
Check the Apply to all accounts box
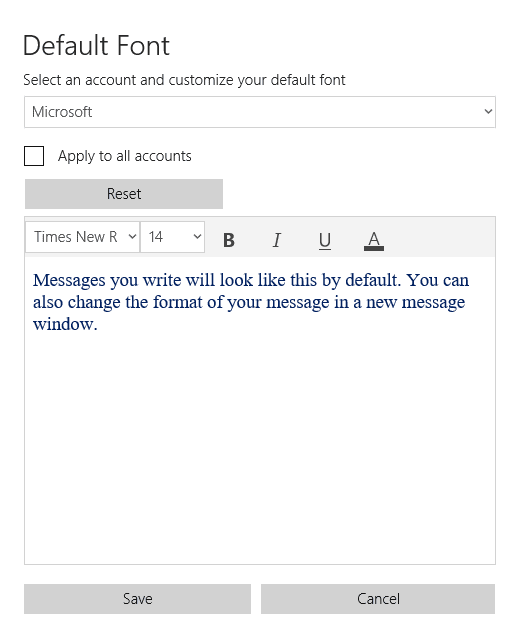coord(34,156)
